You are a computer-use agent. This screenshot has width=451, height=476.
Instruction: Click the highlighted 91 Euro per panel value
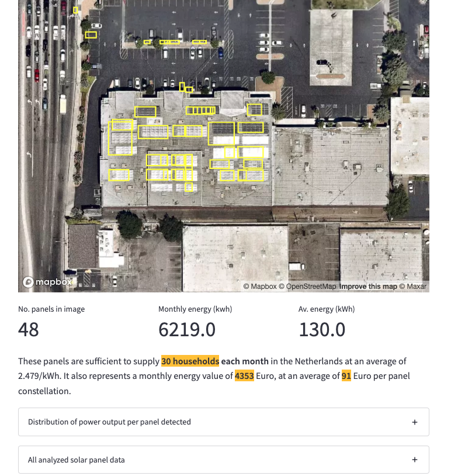coord(346,376)
